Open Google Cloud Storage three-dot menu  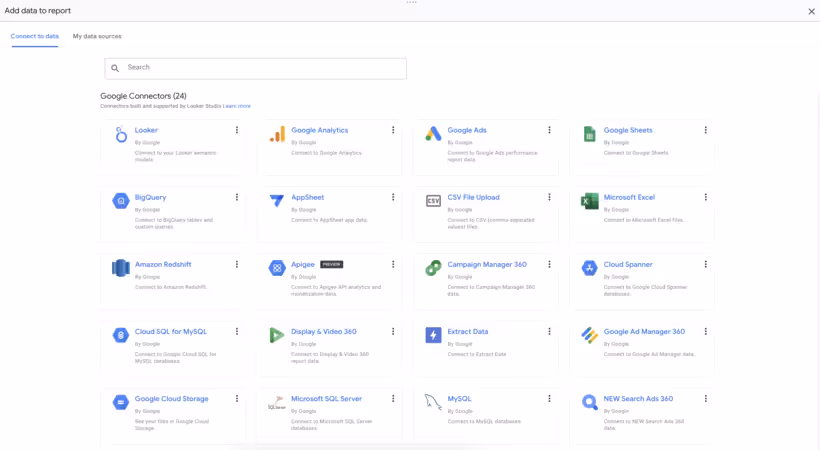[x=237, y=398]
